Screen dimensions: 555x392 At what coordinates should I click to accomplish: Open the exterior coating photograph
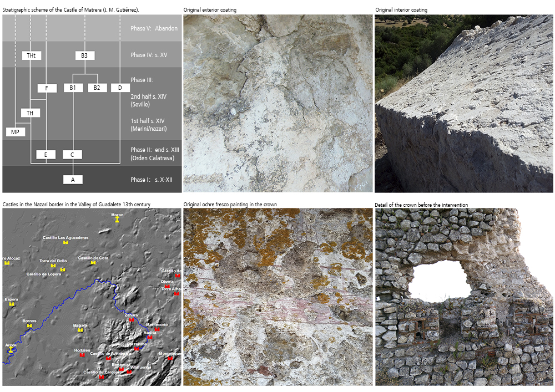(x=278, y=104)
